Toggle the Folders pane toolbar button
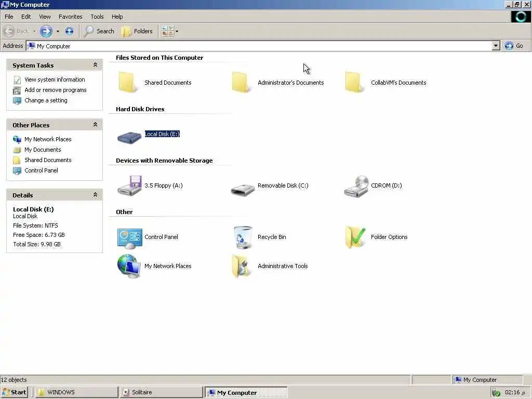This screenshot has width=532, height=399. [137, 31]
